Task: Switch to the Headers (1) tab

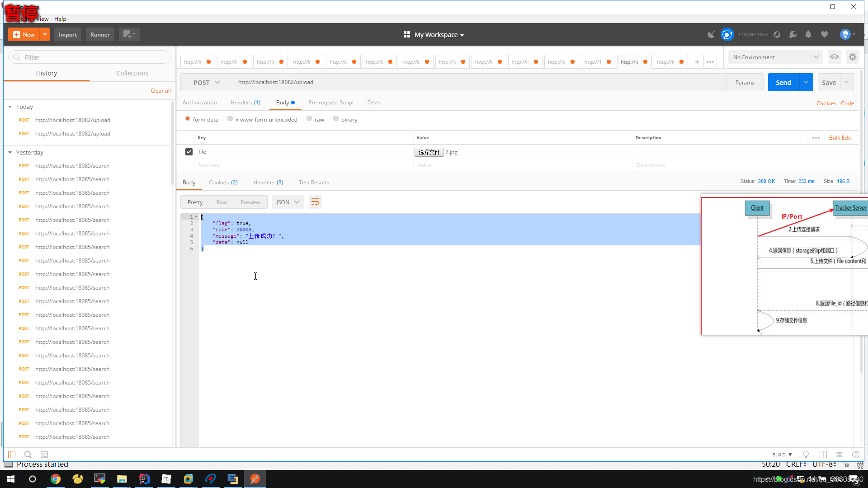Action: tap(245, 102)
